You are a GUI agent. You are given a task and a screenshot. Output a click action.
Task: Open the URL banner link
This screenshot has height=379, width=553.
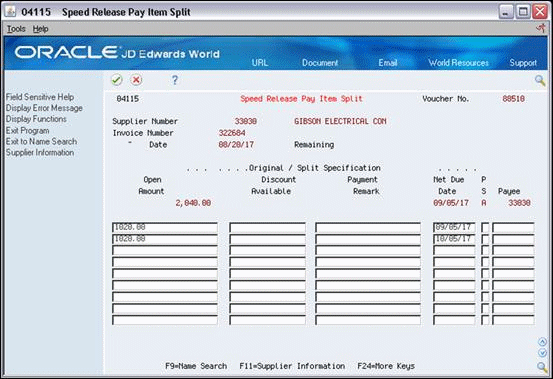pos(260,63)
